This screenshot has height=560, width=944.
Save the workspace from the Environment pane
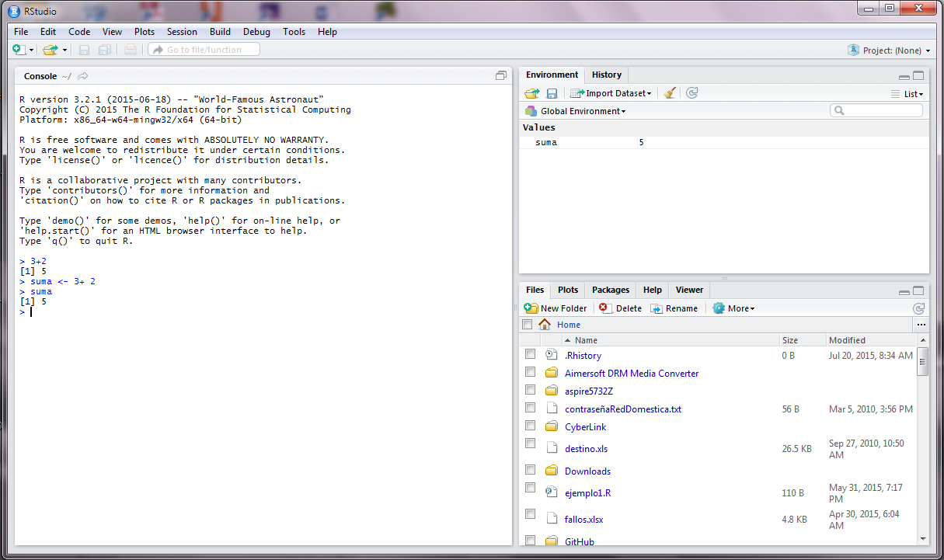tap(552, 93)
